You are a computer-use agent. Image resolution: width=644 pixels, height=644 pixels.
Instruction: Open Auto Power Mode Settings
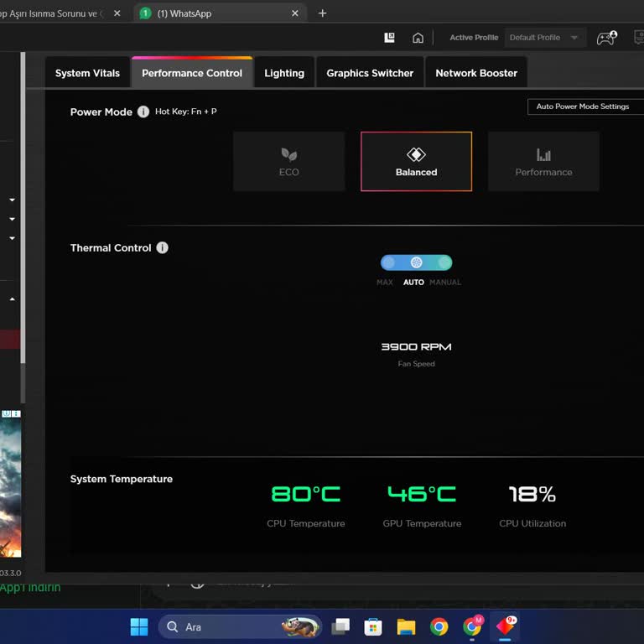coord(583,106)
